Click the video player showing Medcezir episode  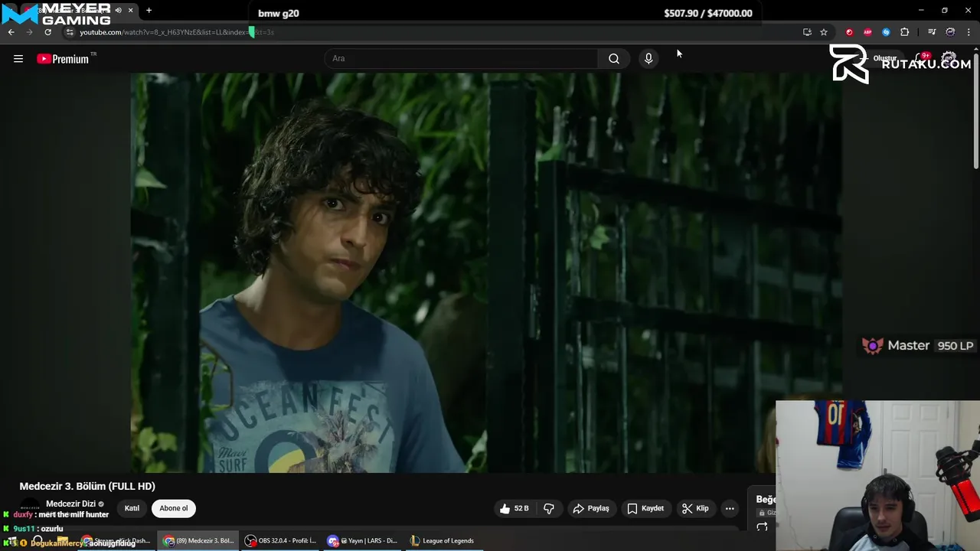click(x=486, y=272)
